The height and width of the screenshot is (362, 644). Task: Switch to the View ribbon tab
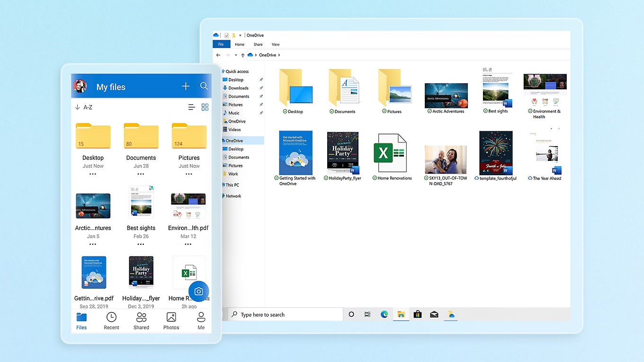click(x=276, y=44)
